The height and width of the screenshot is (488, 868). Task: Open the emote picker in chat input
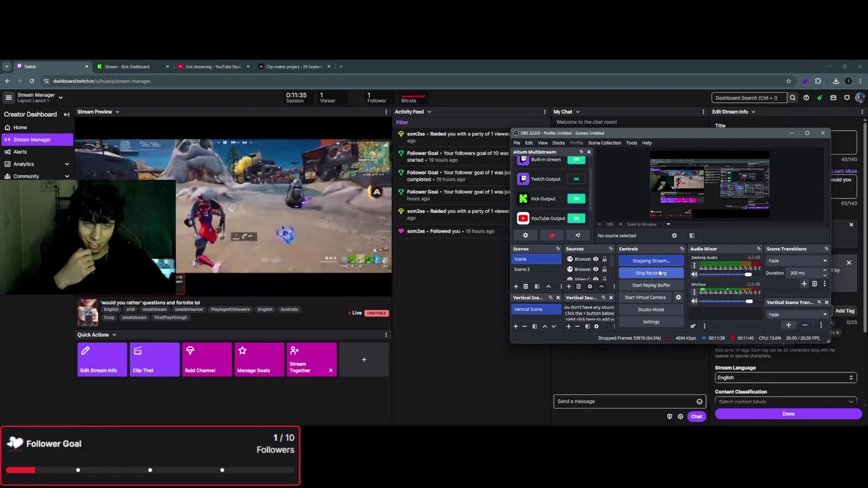coord(699,401)
